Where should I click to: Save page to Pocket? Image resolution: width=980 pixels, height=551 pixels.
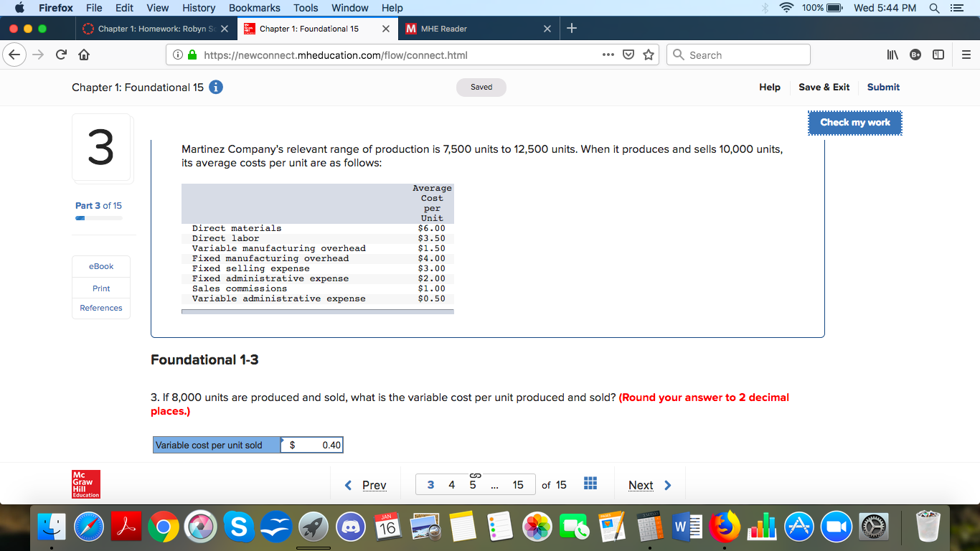point(628,55)
